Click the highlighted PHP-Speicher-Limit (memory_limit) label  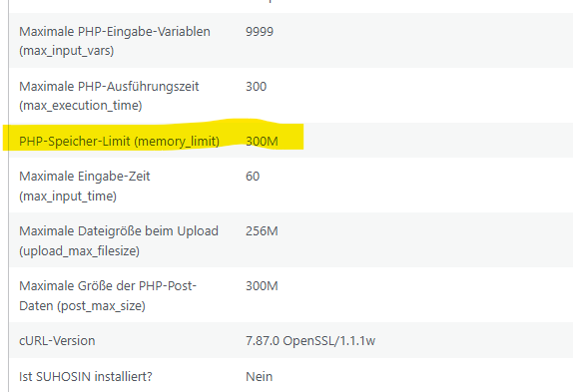coord(119,141)
